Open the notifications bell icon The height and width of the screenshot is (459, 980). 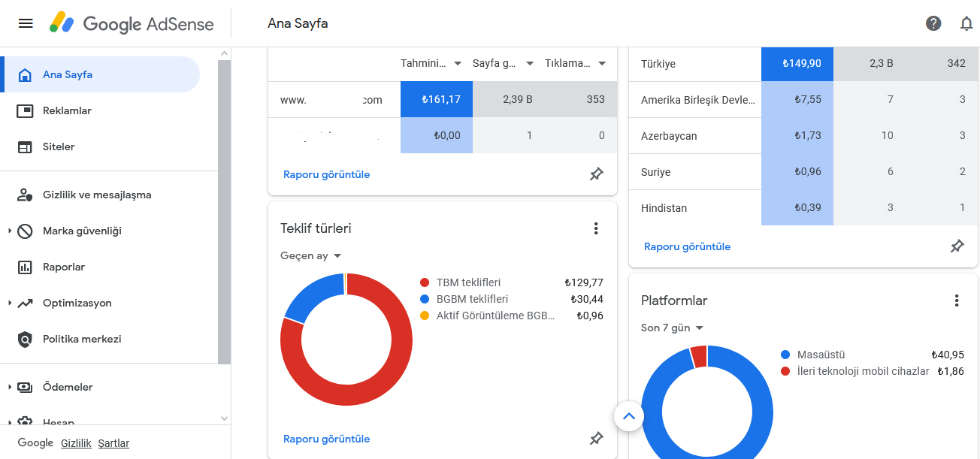click(x=966, y=23)
